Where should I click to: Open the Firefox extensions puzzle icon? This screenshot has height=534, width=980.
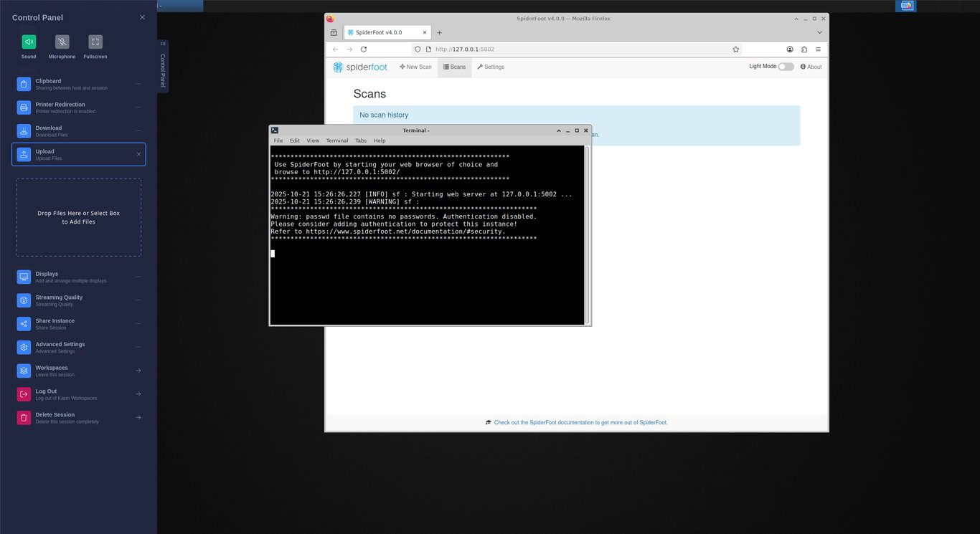804,49
